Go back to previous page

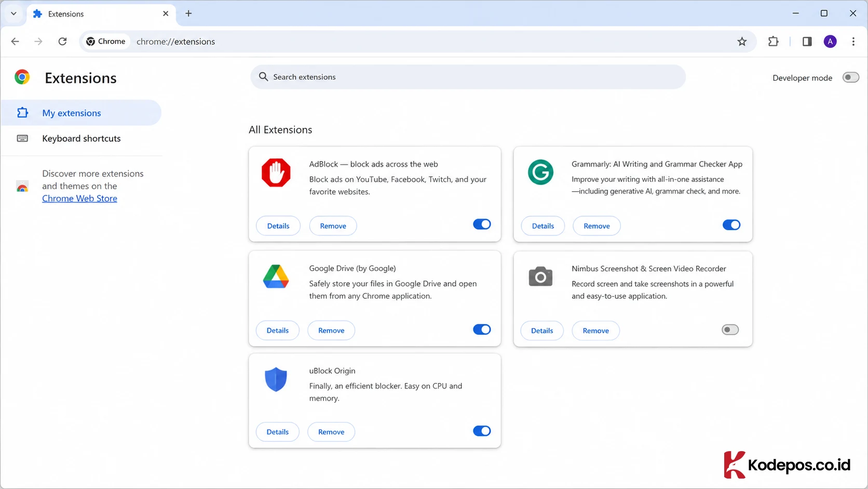[x=15, y=42]
